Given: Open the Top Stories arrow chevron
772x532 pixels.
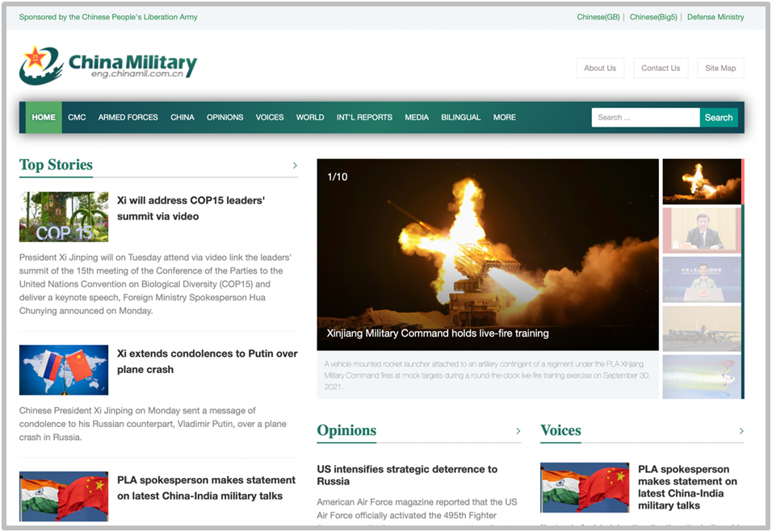Looking at the screenshot, I should 295,165.
